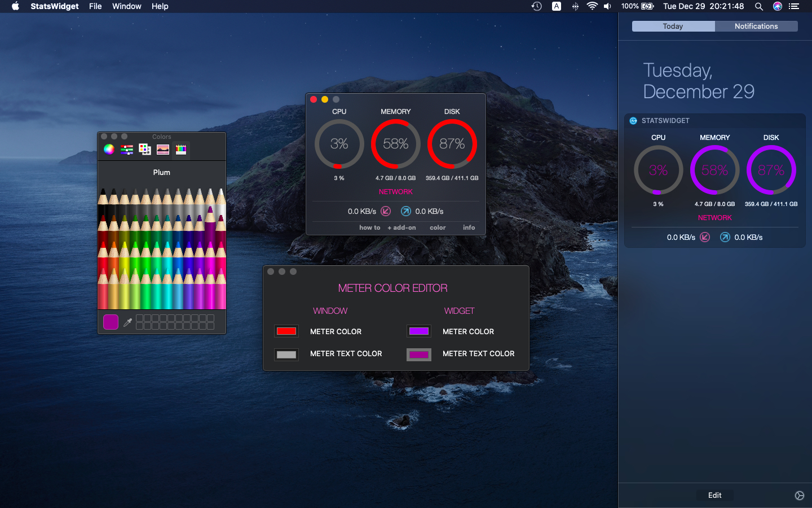Open the Window menu
This screenshot has height=508, width=812.
(126, 6)
